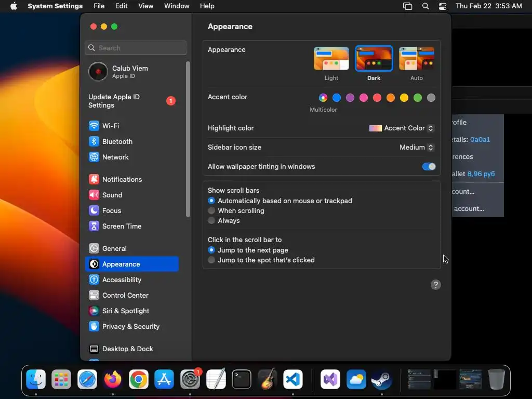Select Appearance in the sidebar
532x399 pixels.
pos(132,264)
